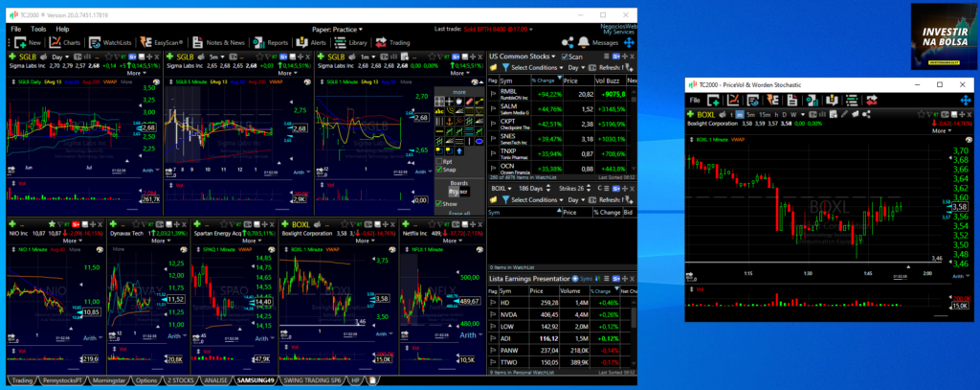
Task: Open the Paper: Practice dropdown
Action: [x=340, y=29]
